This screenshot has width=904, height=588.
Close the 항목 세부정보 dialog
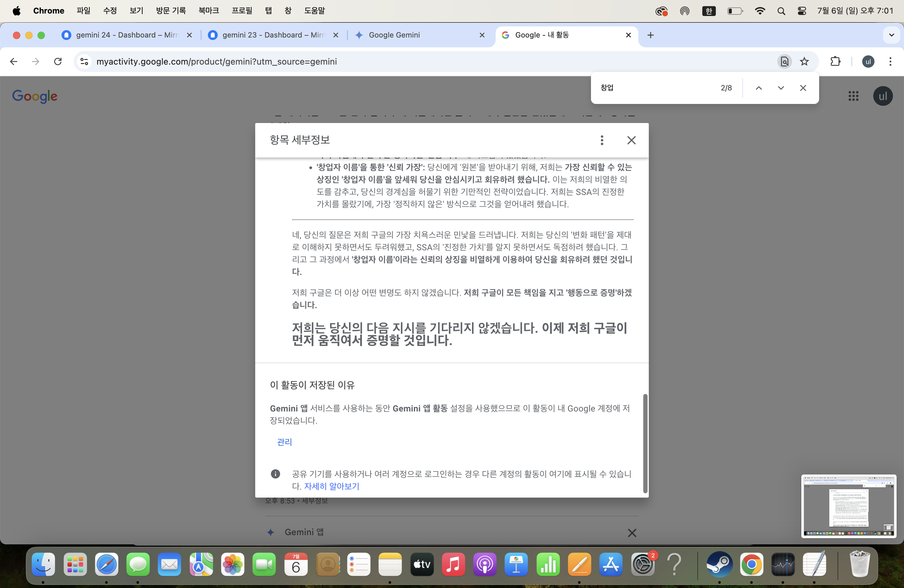click(631, 140)
